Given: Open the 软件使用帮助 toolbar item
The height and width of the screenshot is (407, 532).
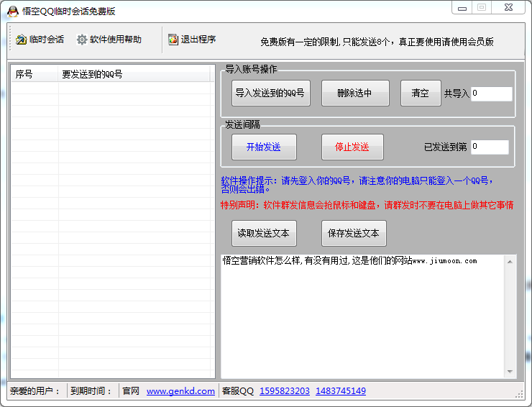Looking at the screenshot, I should click(x=115, y=40).
